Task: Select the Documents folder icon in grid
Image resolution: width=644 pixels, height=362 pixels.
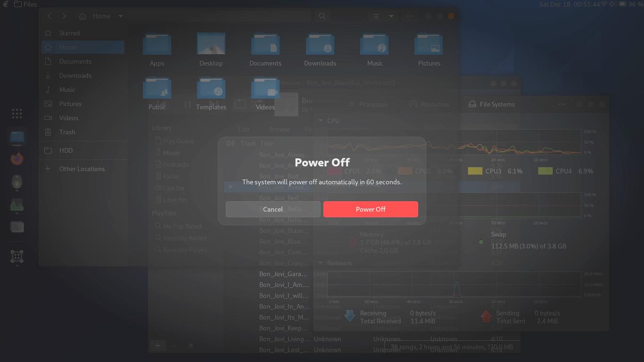Action: pyautogui.click(x=265, y=44)
